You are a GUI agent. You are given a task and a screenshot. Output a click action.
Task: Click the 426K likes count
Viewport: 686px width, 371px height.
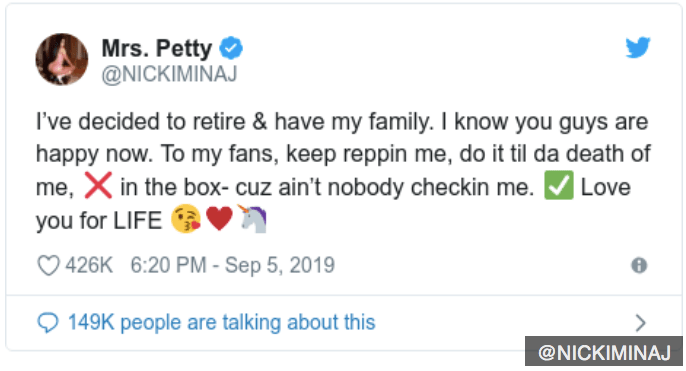point(89,266)
